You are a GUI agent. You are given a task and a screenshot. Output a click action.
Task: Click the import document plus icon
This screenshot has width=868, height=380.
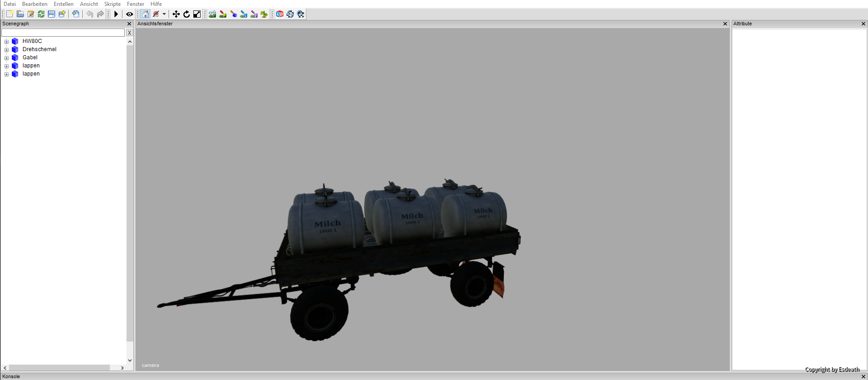(x=75, y=14)
